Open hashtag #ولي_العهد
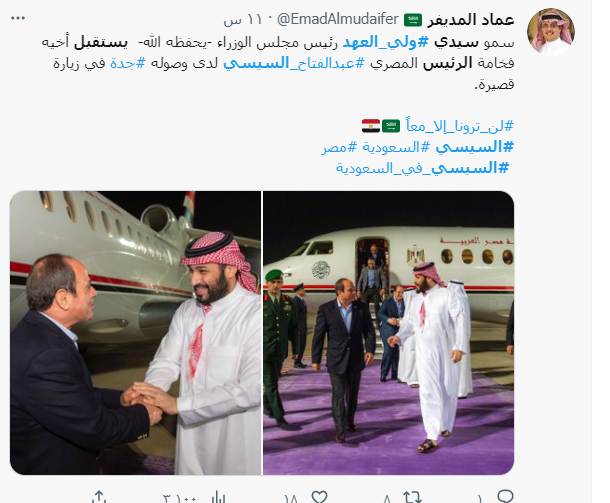This screenshot has height=503, width=610. (385, 42)
